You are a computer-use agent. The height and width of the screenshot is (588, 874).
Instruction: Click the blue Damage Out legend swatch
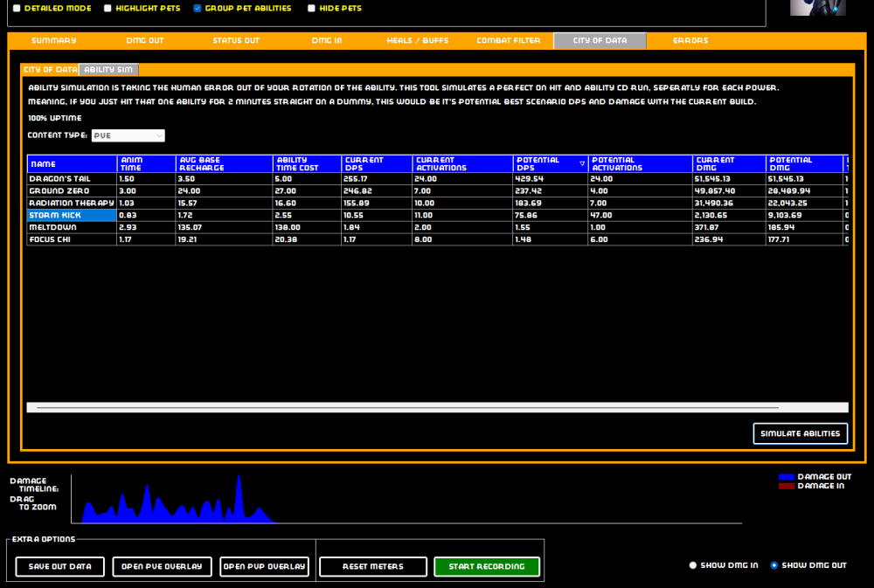pyautogui.click(x=787, y=477)
